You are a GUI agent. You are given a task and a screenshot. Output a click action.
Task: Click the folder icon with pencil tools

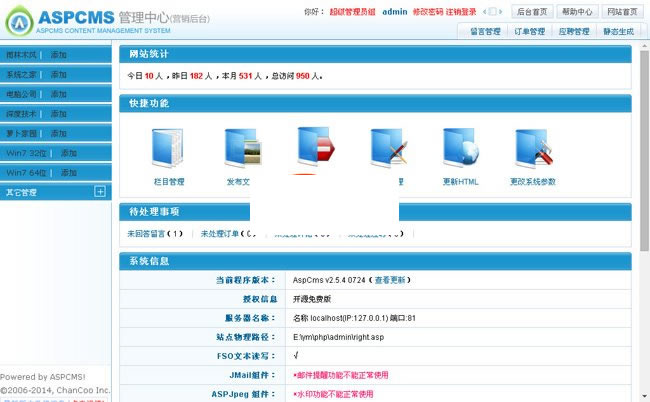(389, 148)
